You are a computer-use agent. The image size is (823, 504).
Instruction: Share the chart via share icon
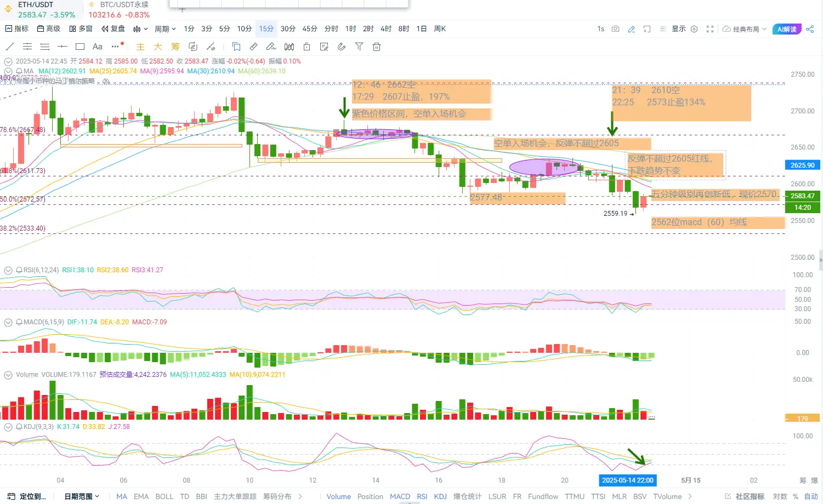pos(810,29)
